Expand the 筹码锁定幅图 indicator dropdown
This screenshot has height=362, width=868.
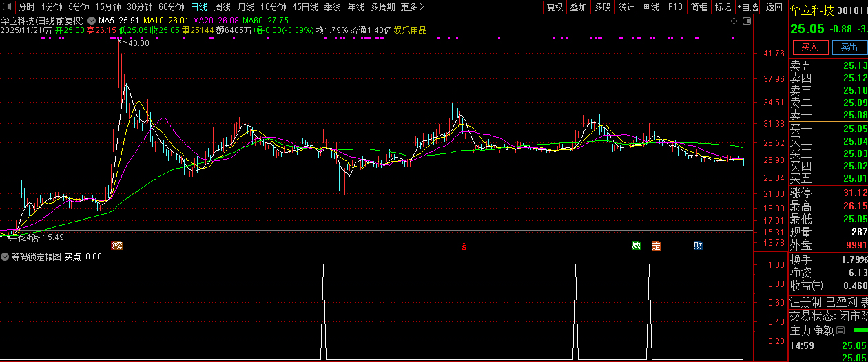click(x=6, y=257)
